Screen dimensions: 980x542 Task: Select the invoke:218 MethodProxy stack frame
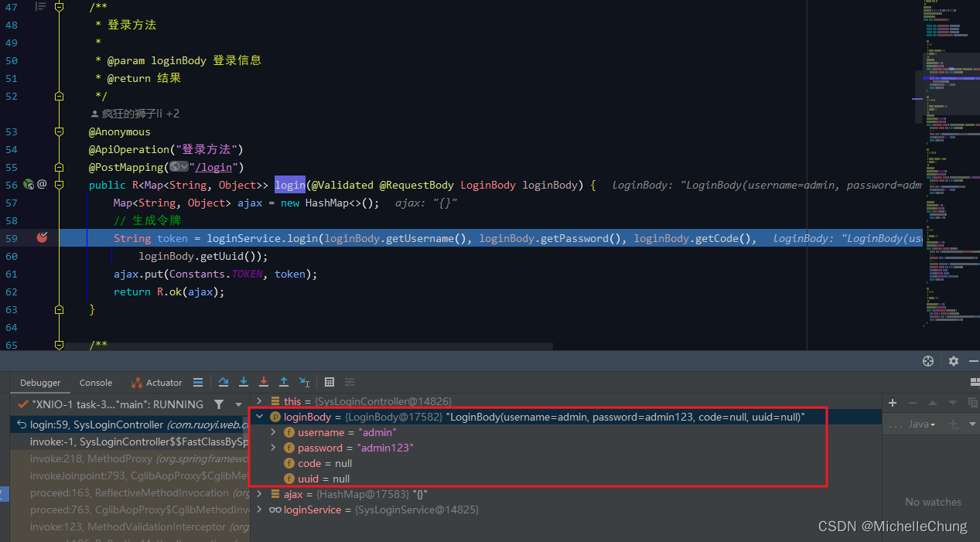[x=130, y=458]
